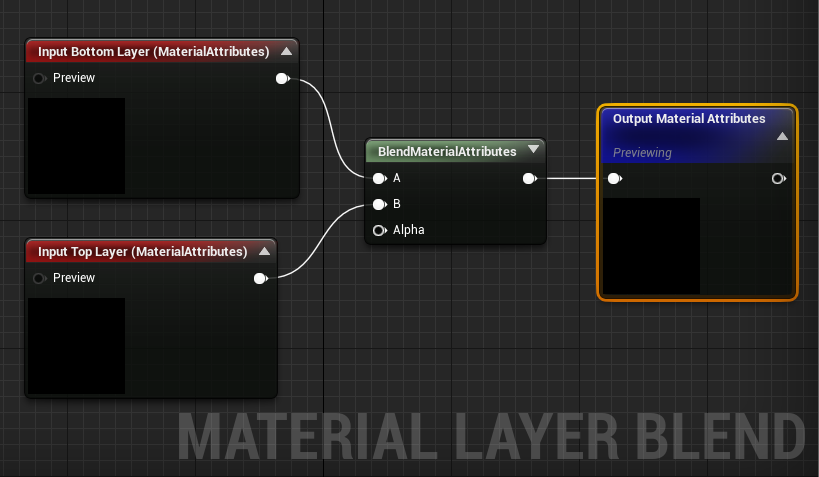Select input pin B on BlendMaterialAttributes
This screenshot has height=477, width=819.
point(380,204)
